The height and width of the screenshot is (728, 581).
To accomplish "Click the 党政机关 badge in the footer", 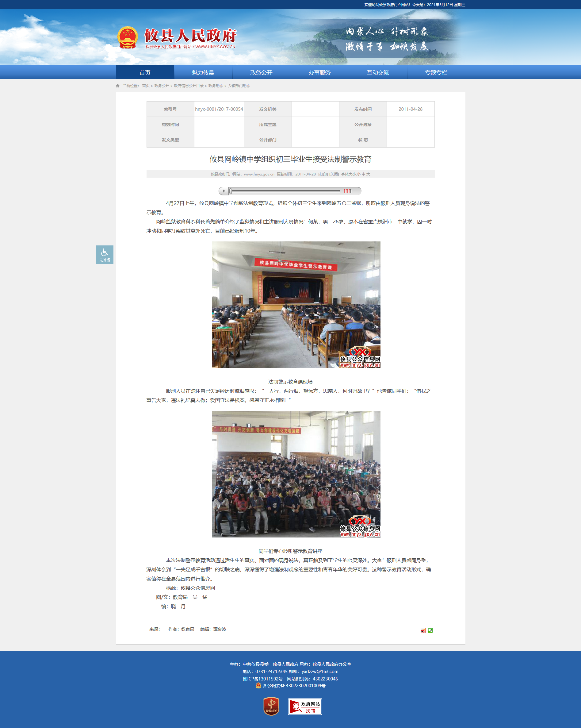I will pos(271,707).
